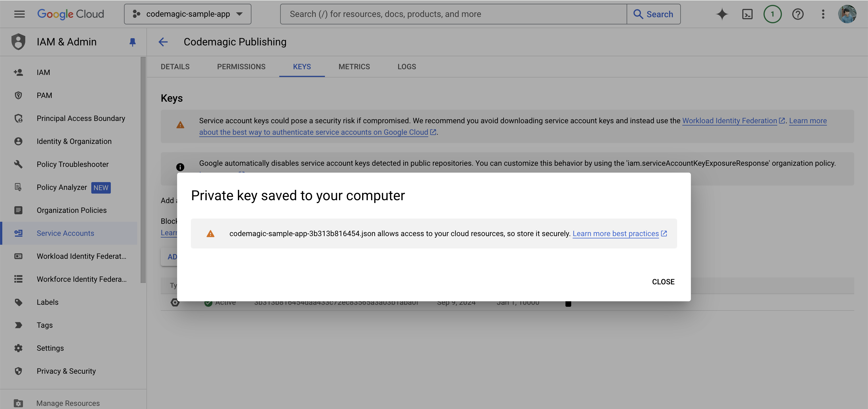The height and width of the screenshot is (409, 868).
Task: Click the Labels tag icon
Action: pyautogui.click(x=18, y=302)
